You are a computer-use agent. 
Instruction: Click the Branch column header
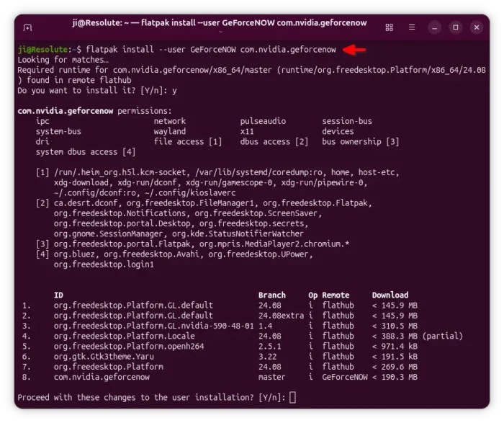coord(272,295)
